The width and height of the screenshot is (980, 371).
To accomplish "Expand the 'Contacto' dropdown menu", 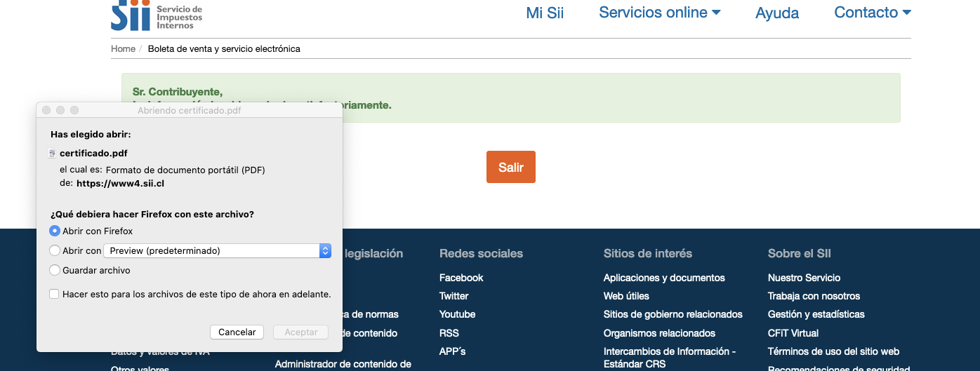I will click(872, 13).
